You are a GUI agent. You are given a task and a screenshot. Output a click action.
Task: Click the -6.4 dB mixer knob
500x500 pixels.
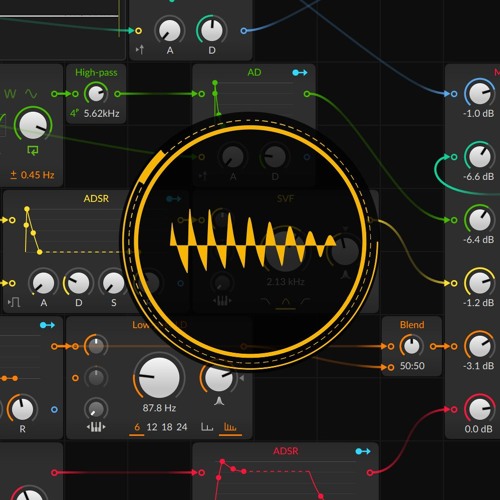point(480,220)
